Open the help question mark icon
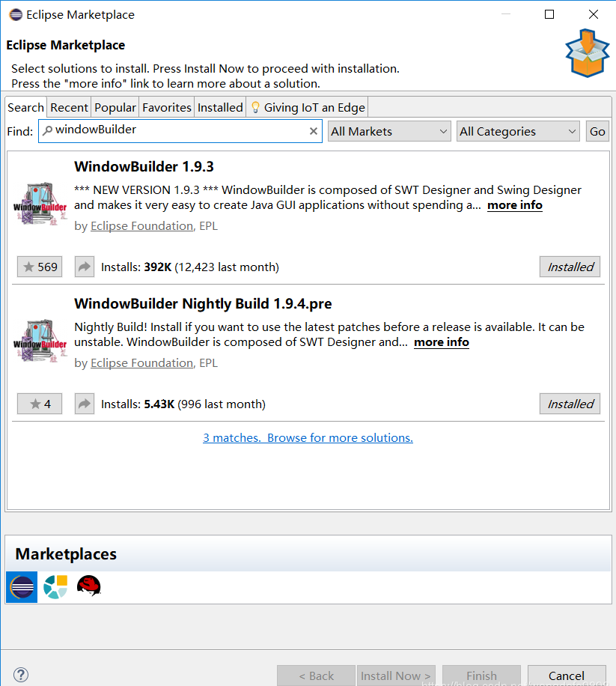Viewport: 616px width, 686px height. coord(21,675)
